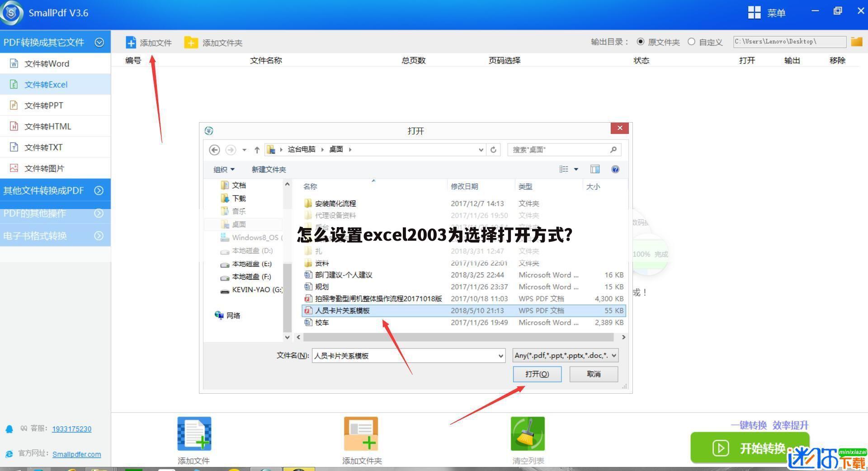Open the 组织 dropdown menu
Screen dimensions: 868x471
tap(224, 169)
